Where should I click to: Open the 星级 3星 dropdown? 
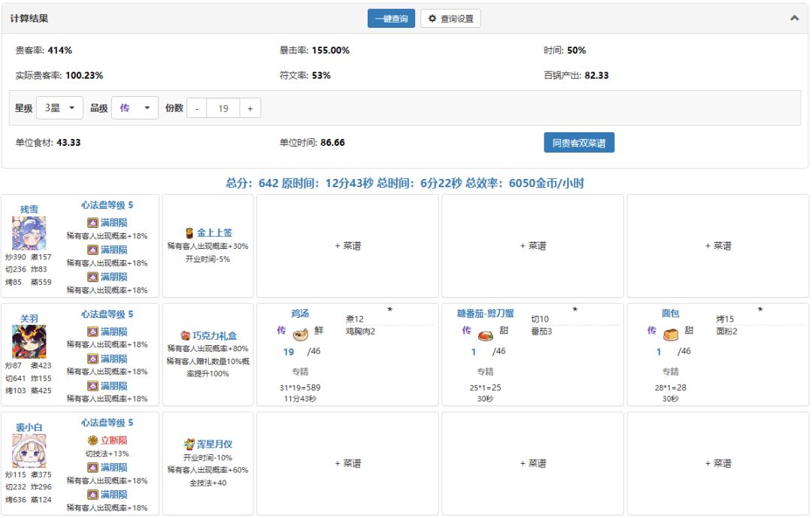pos(59,108)
